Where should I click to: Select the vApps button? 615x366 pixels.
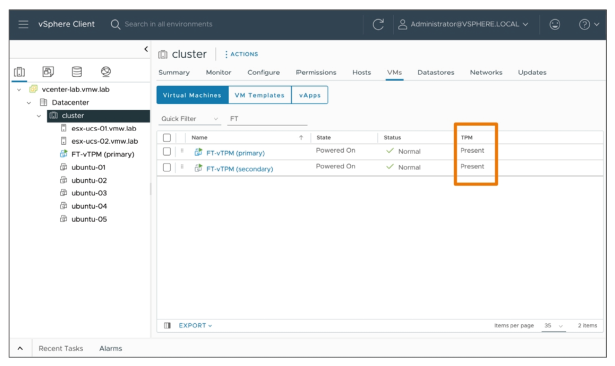[310, 95]
